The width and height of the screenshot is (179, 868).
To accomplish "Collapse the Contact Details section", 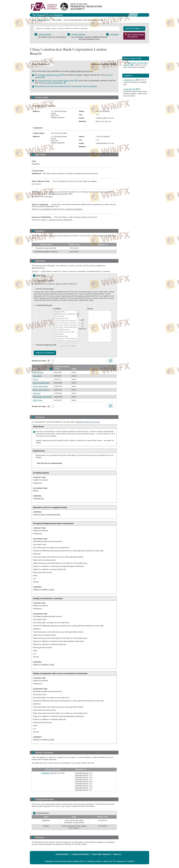I will tap(33, 97).
